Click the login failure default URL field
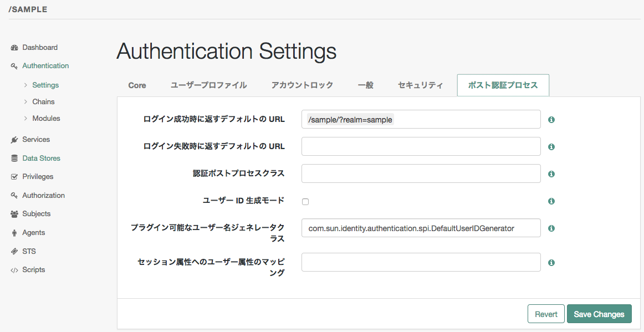Screen dimensions: 644x332 pyautogui.click(x=421, y=146)
